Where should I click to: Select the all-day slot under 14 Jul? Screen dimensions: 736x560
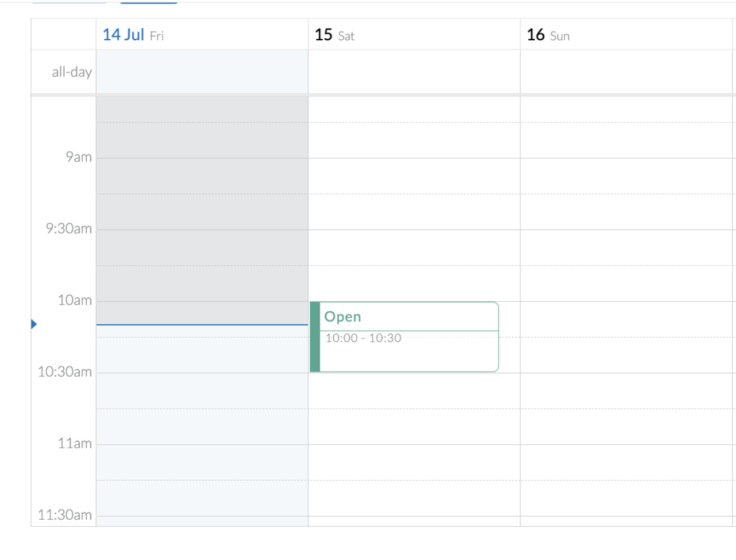point(201,72)
